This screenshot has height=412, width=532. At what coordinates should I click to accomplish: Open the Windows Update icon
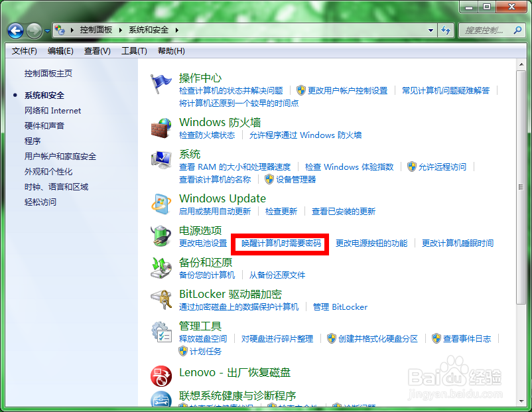[161, 204]
